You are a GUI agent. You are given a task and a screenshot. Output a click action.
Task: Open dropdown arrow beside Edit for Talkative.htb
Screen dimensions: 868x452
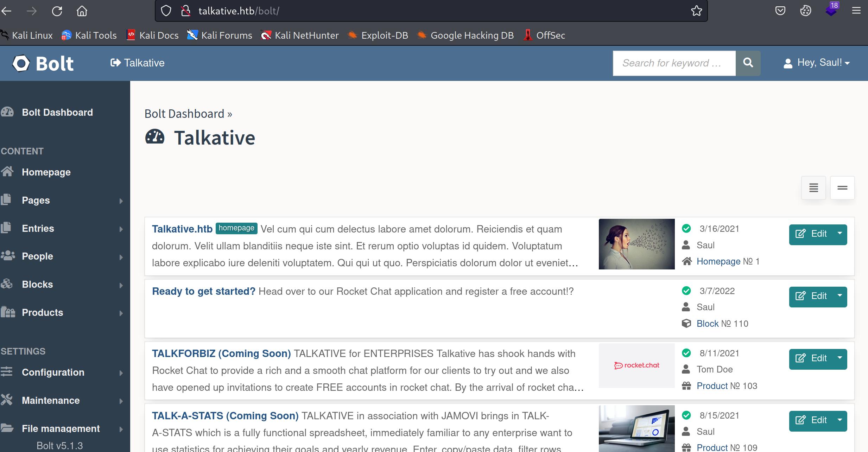tap(840, 234)
